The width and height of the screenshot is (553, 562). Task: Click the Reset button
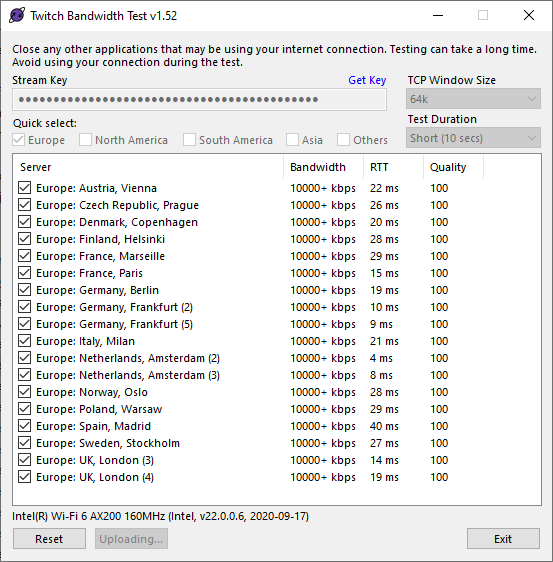point(49,539)
